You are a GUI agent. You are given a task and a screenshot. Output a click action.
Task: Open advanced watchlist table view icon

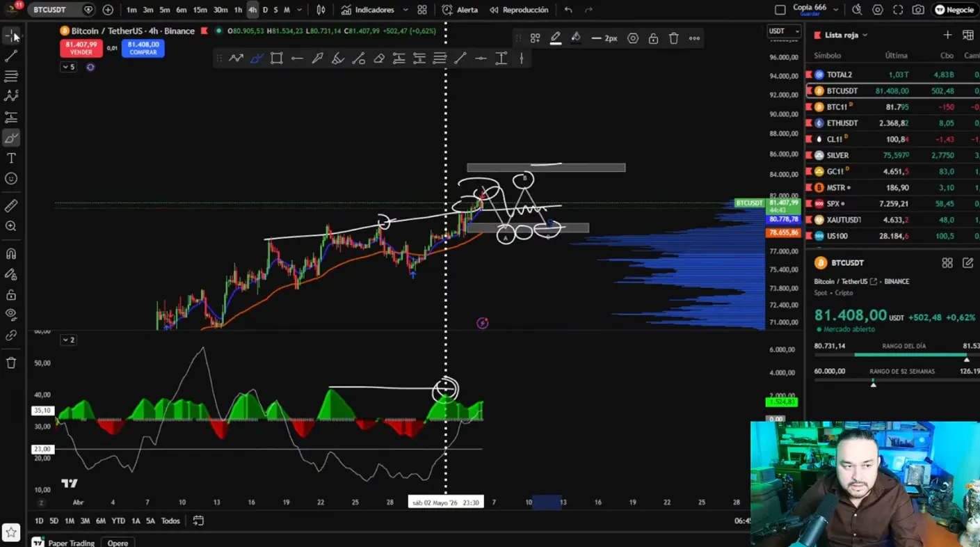tap(968, 35)
